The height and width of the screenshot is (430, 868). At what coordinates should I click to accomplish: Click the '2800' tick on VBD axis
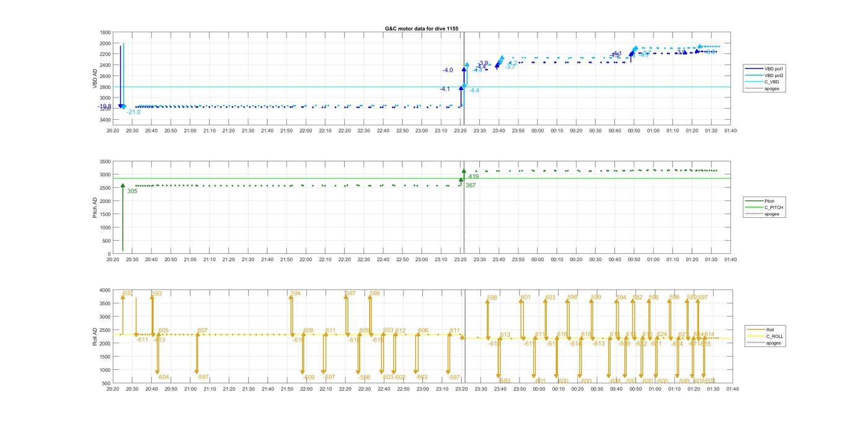pos(105,87)
